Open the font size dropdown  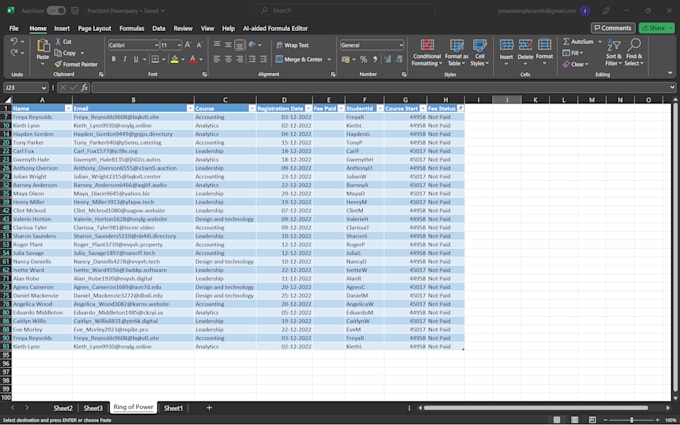point(179,45)
